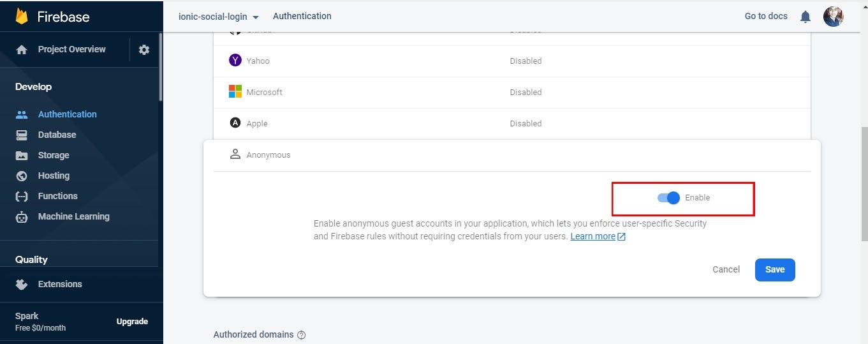868x344 pixels.
Task: Select Functions in the sidebar
Action: point(57,196)
